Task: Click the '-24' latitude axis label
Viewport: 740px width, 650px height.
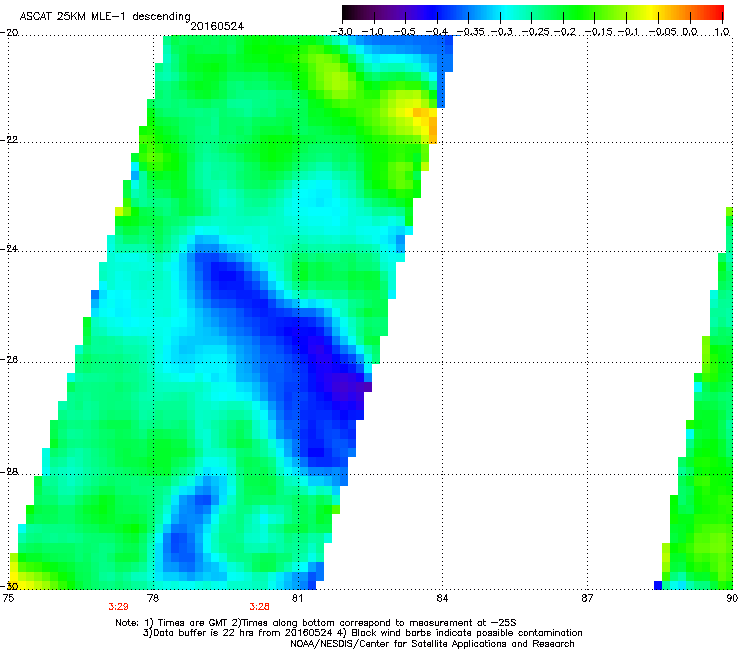Action: pyautogui.click(x=9, y=249)
